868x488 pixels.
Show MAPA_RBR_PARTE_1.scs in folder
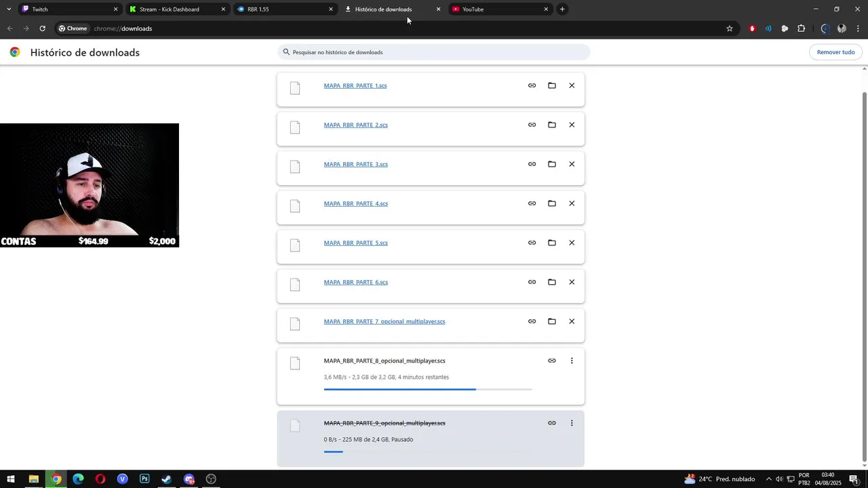click(x=552, y=85)
